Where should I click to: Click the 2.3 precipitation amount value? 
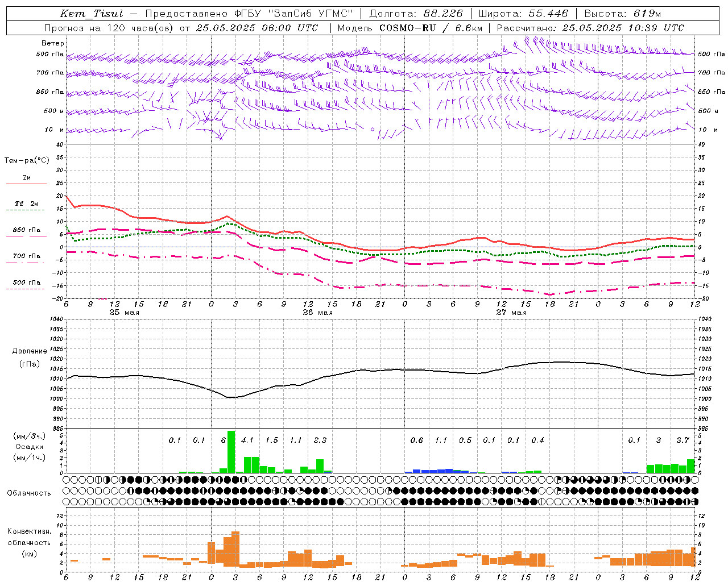pos(320,440)
